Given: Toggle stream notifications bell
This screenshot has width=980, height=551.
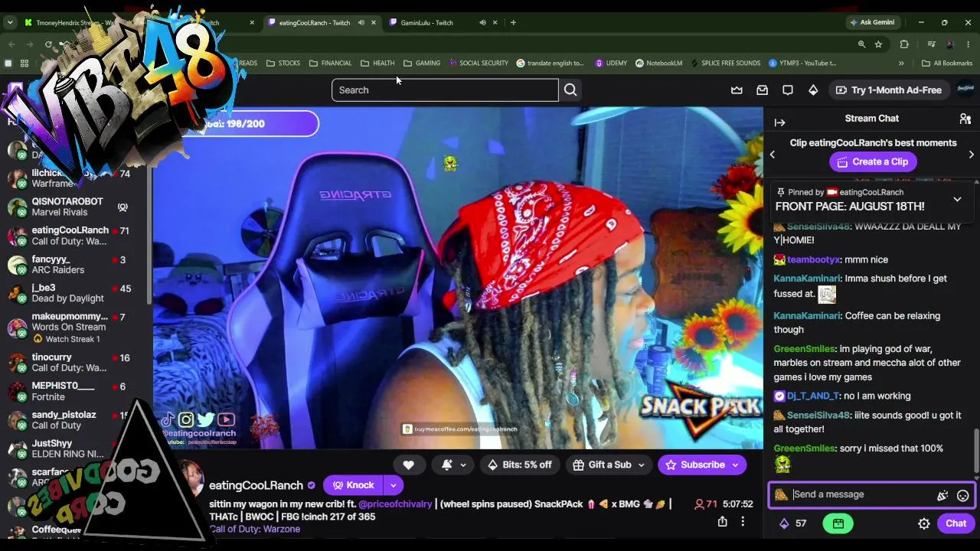Looking at the screenshot, I should pyautogui.click(x=447, y=465).
